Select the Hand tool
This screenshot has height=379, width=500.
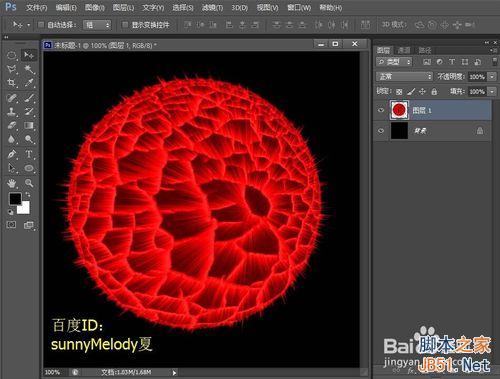pos(12,183)
